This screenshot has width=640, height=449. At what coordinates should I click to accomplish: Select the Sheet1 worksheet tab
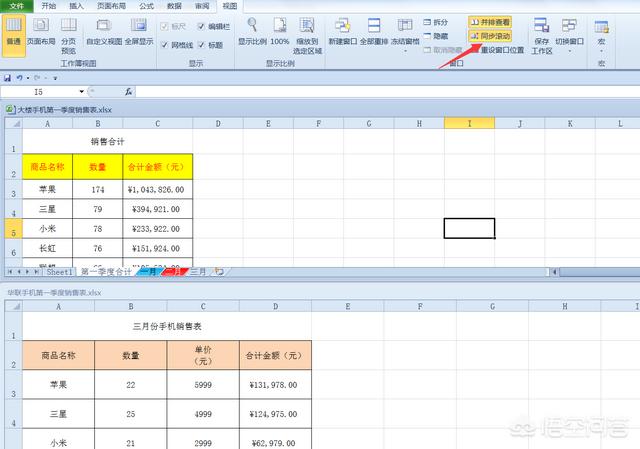coord(60,272)
